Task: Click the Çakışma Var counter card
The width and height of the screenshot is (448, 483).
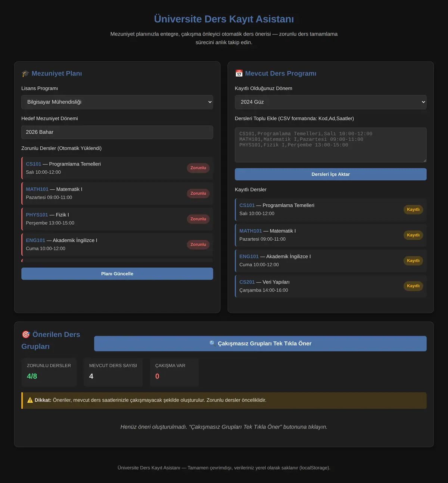Action: (x=174, y=372)
